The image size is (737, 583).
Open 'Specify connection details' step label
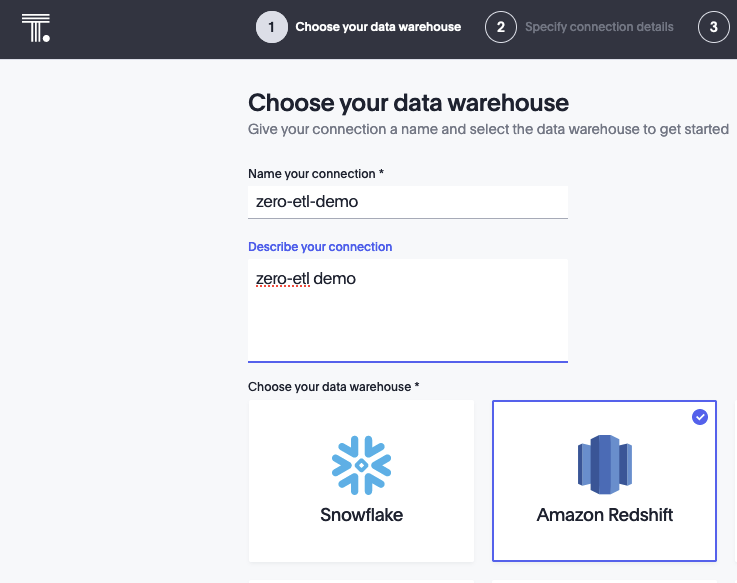(599, 27)
